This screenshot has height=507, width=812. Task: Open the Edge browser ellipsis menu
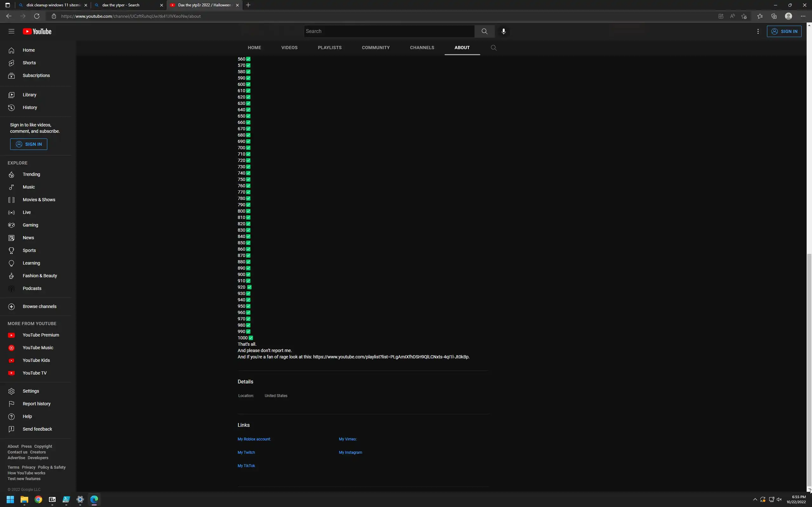tap(802, 16)
